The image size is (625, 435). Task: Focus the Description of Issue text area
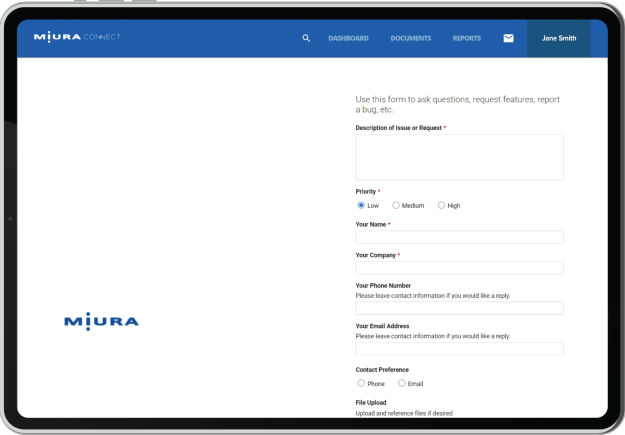459,157
